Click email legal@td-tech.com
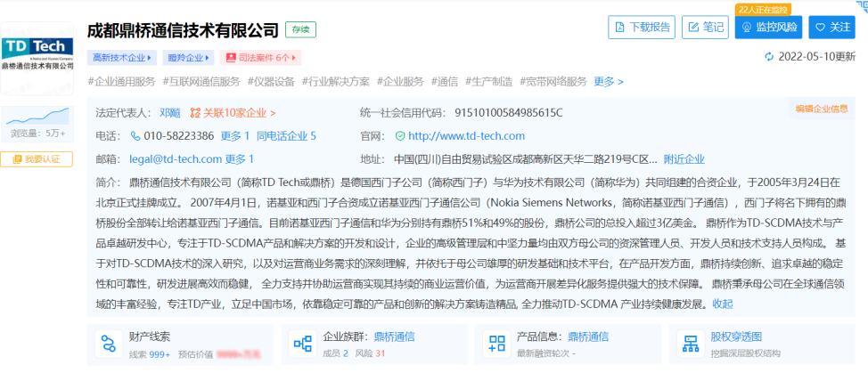This screenshot has height=373, width=868. pos(176,159)
